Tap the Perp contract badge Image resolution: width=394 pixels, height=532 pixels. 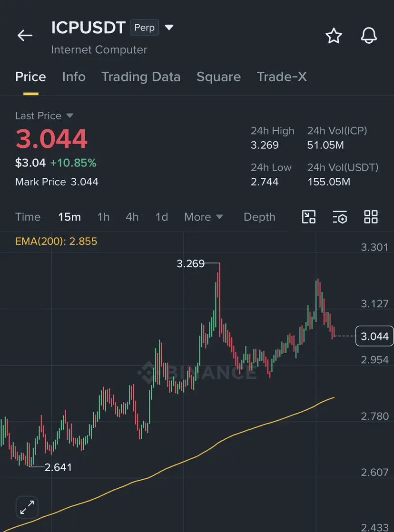[144, 28]
